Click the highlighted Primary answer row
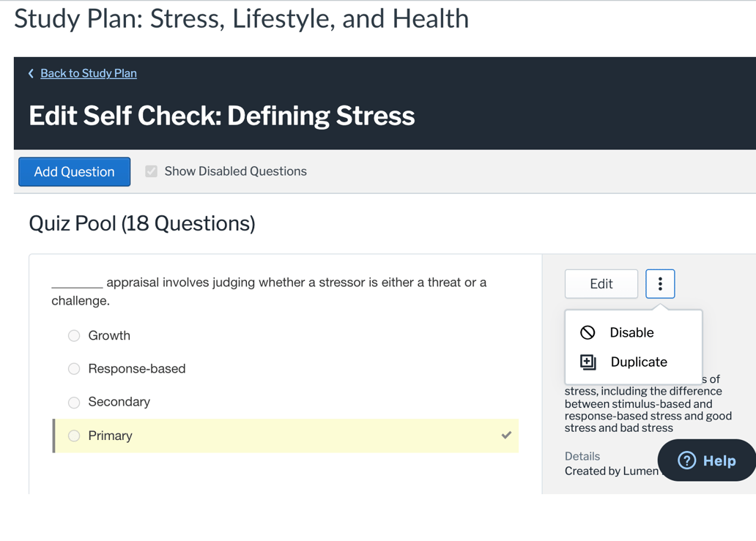This screenshot has height=541, width=756. 285,435
